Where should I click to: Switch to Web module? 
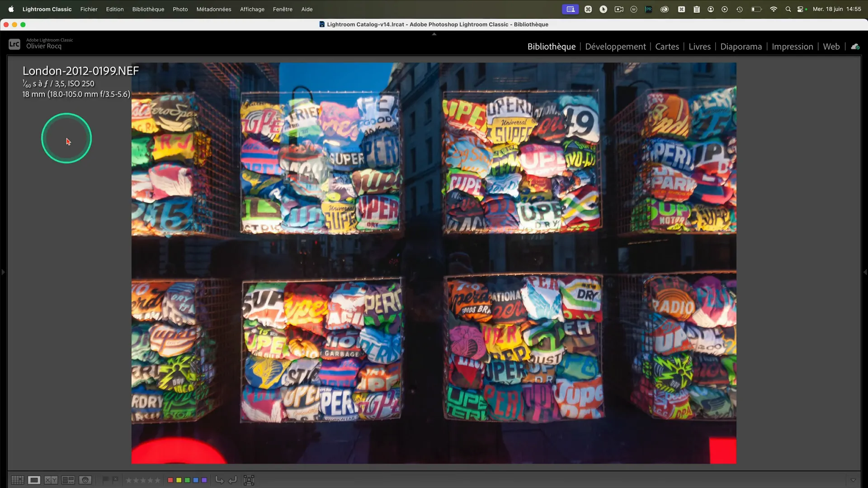coord(831,47)
